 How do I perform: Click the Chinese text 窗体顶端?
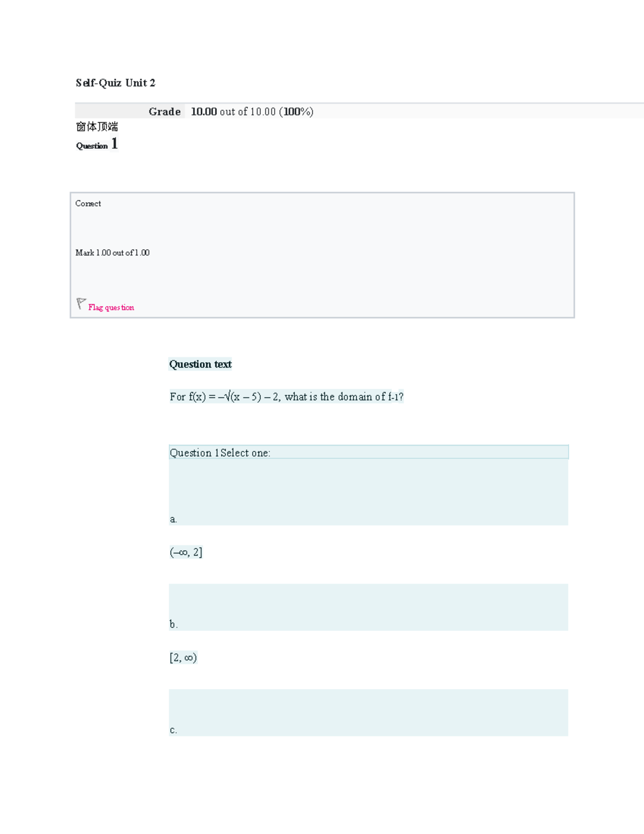(97, 127)
